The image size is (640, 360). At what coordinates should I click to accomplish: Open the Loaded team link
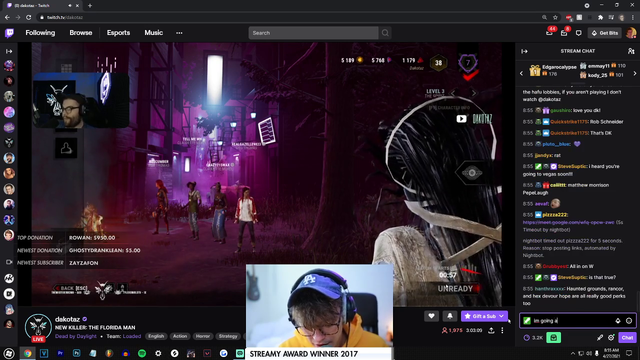tap(132, 336)
